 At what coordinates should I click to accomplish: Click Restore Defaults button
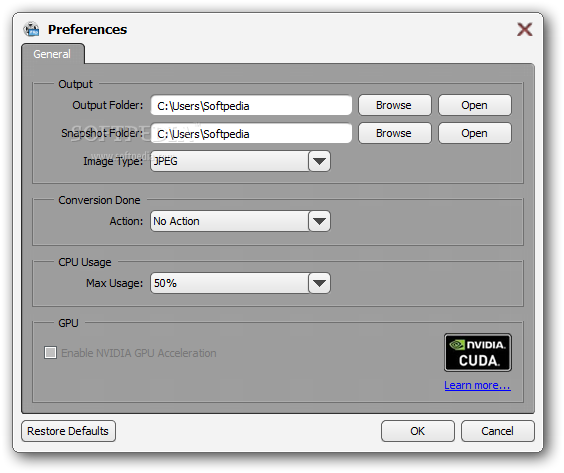[x=68, y=431]
